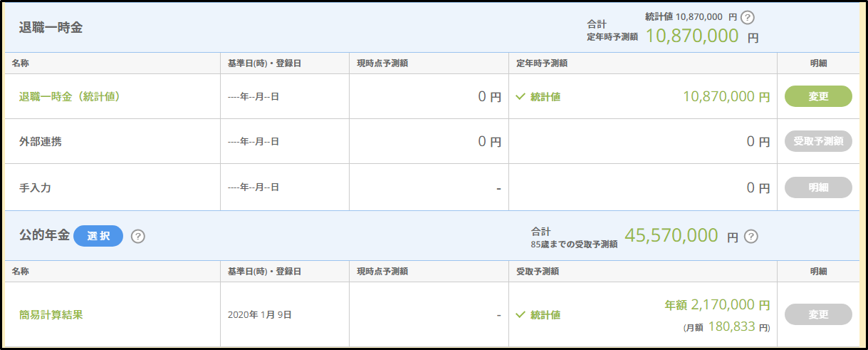Image resolution: width=868 pixels, height=350 pixels.
Task: Click the 名称 column header in 退職一時金 table
Action: [20, 63]
